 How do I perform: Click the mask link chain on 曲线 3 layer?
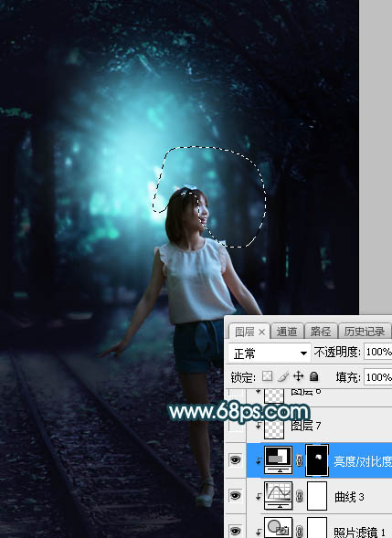click(x=299, y=496)
